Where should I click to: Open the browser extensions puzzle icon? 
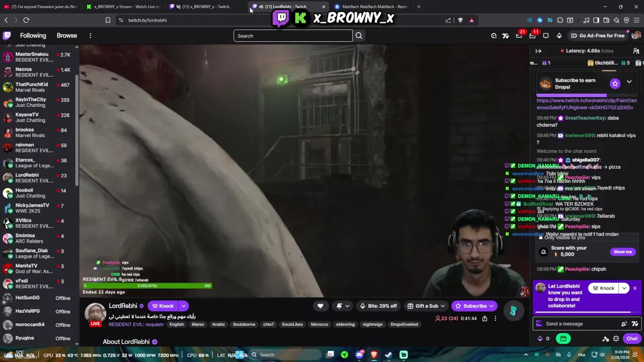(560, 20)
